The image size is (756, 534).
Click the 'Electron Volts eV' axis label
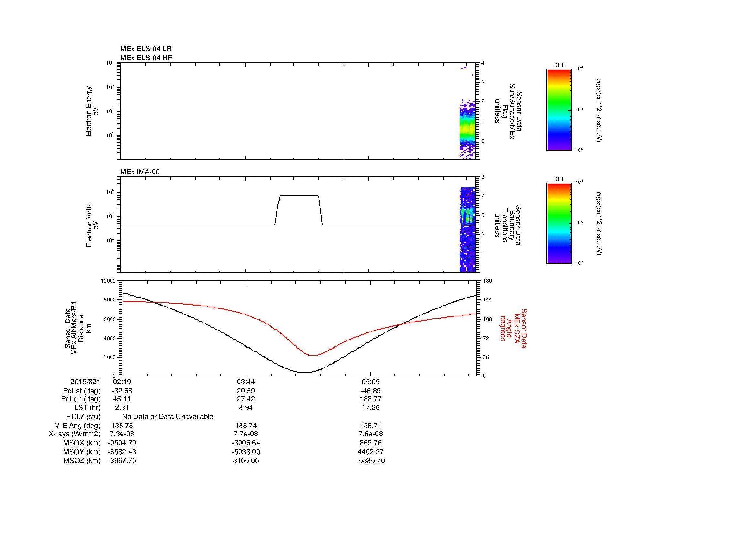coord(92,225)
